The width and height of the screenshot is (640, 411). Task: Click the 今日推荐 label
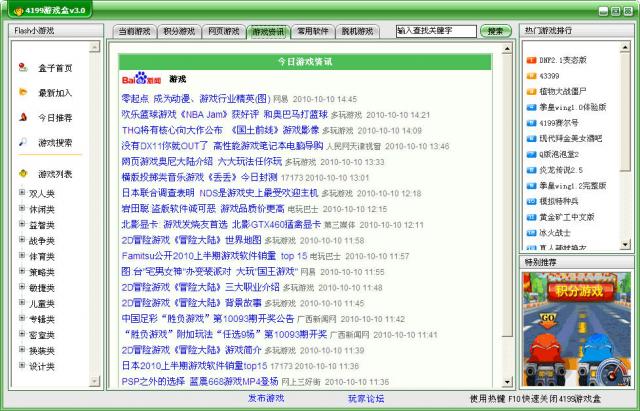[x=55, y=118]
